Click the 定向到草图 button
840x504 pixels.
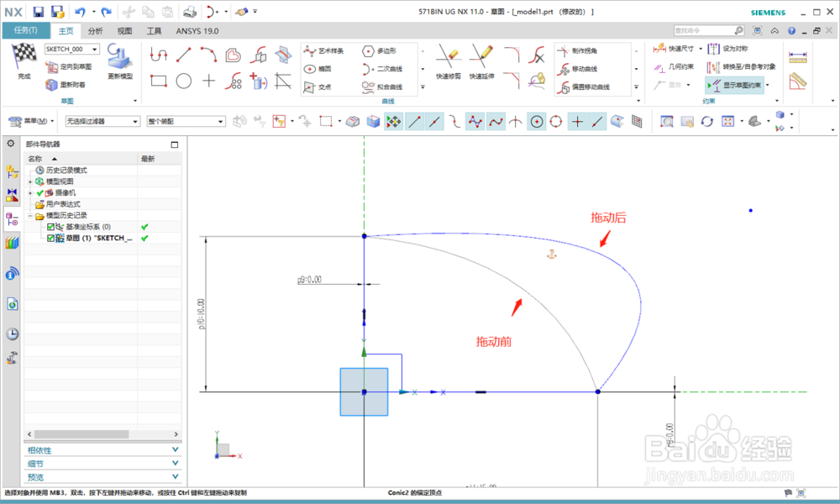69,67
